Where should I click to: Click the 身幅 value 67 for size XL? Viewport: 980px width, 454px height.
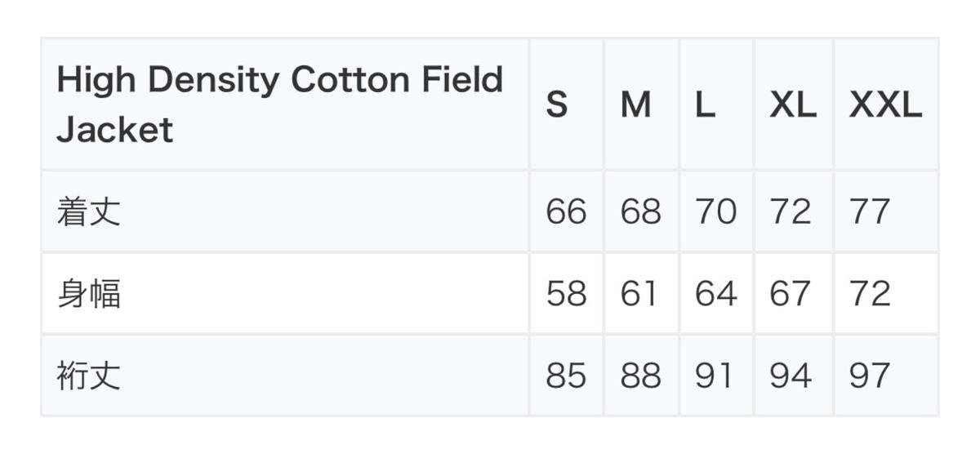pyautogui.click(x=790, y=293)
